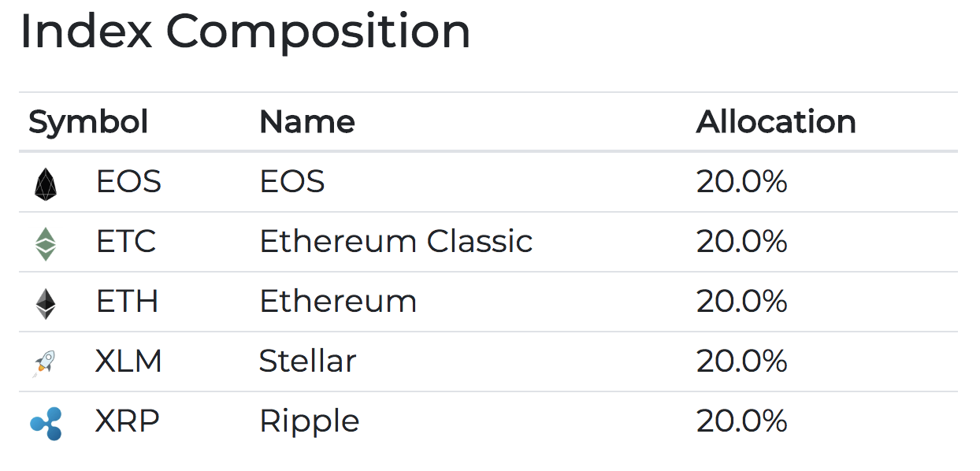This screenshot has width=980, height=471.
Task: Click the Index Composition heading
Action: (x=245, y=33)
